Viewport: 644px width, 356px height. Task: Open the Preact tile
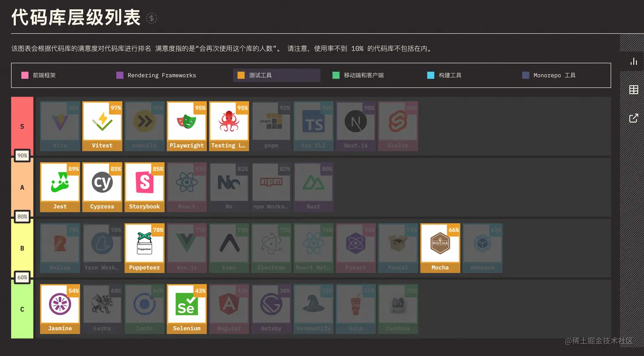[x=356, y=248]
